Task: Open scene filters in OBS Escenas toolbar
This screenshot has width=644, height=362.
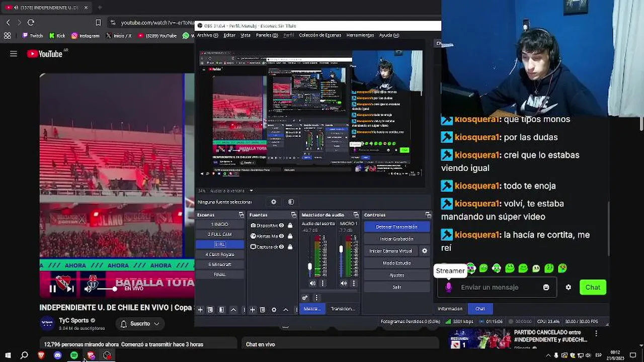Action: click(221, 310)
